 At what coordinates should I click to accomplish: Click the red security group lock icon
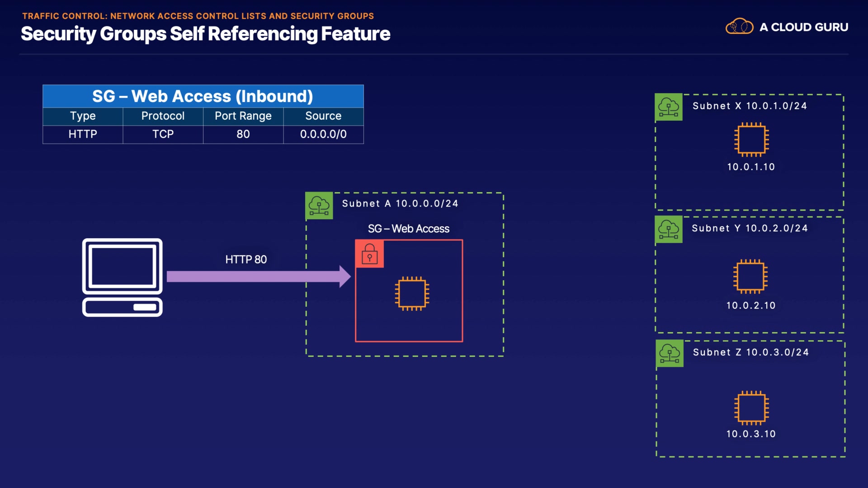(369, 254)
